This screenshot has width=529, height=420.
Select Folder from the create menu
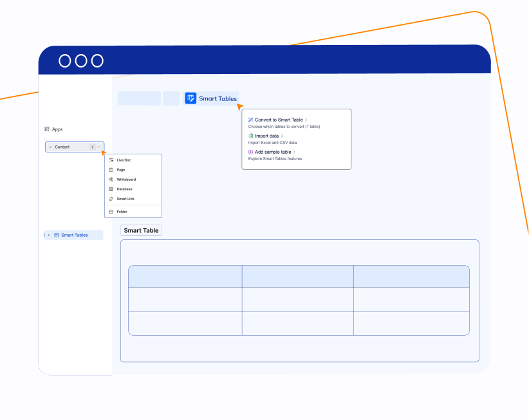(x=122, y=212)
